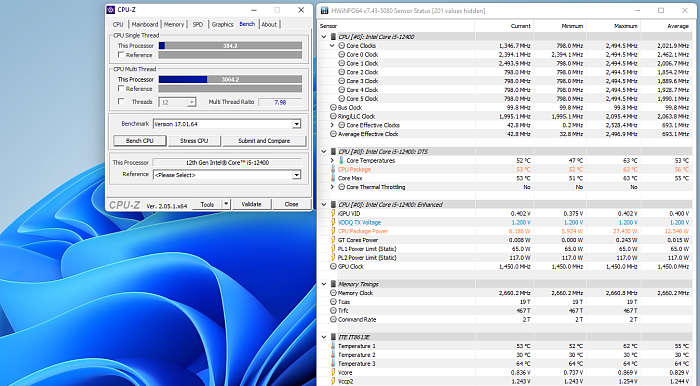Click the clock icon beside Core 1 Clock

click(x=342, y=63)
